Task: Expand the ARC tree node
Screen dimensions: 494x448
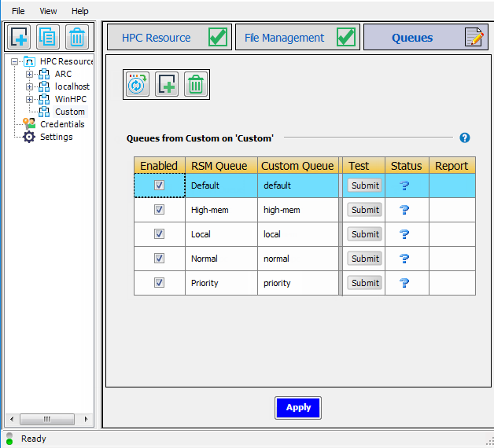Action: click(30, 74)
